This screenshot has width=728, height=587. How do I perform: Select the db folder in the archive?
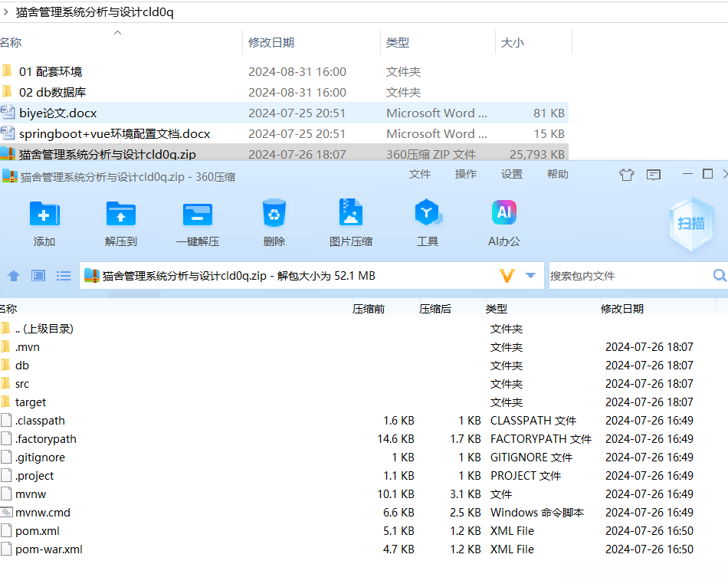[x=364, y=366]
